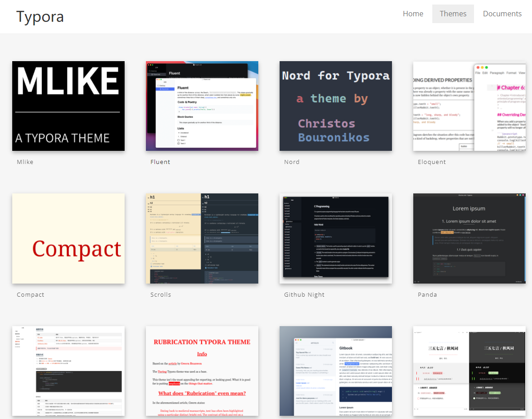This screenshot has width=532, height=419.
Task: Open the Github Night theme preview
Action: (x=336, y=239)
